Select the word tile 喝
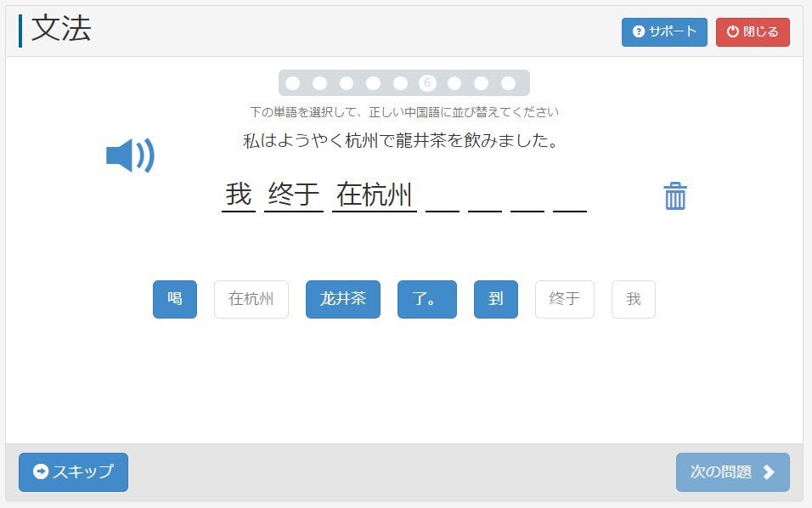This screenshot has width=812, height=508. [x=175, y=300]
